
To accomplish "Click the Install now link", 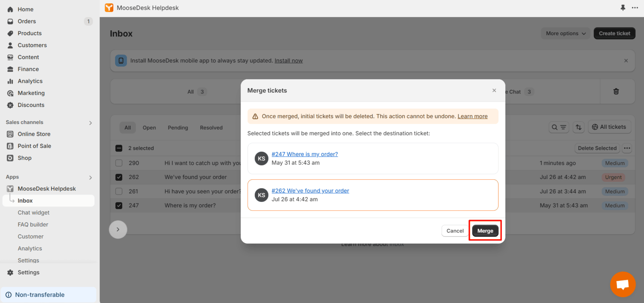I will click(288, 61).
